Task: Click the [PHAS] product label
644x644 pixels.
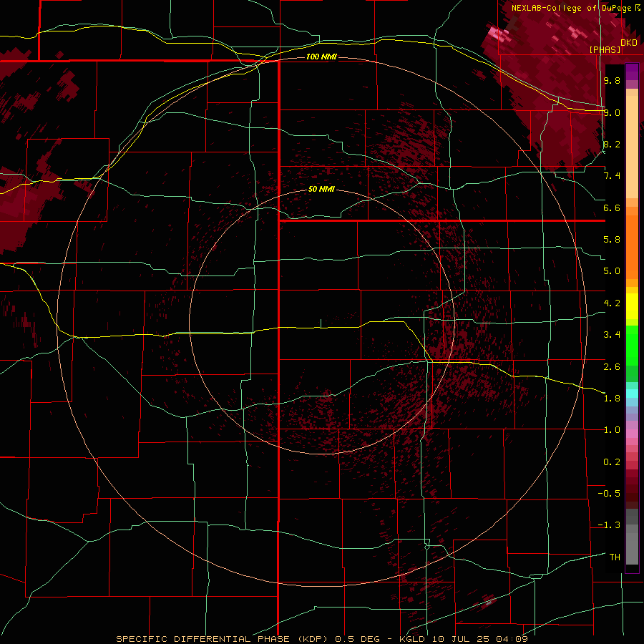Action: coord(605,49)
